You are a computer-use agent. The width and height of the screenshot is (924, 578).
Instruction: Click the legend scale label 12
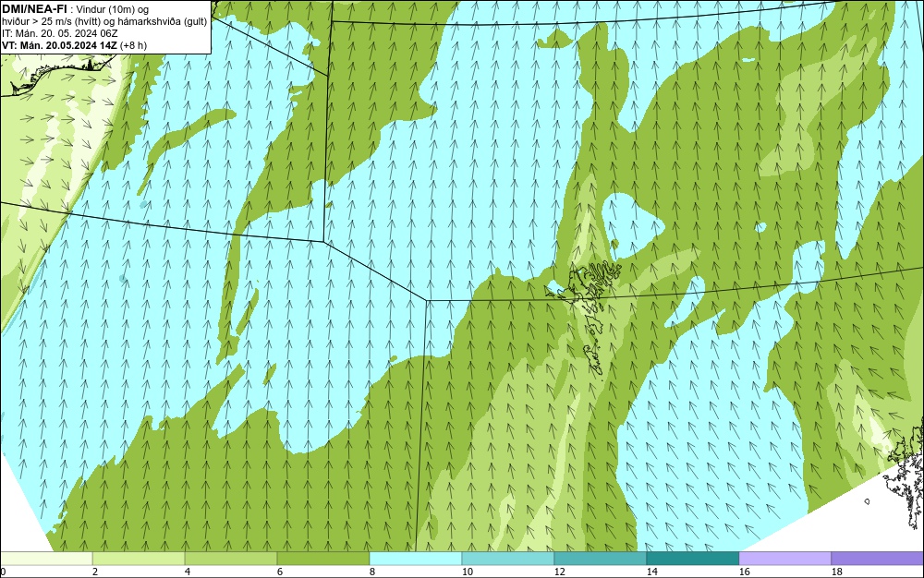coord(559,572)
